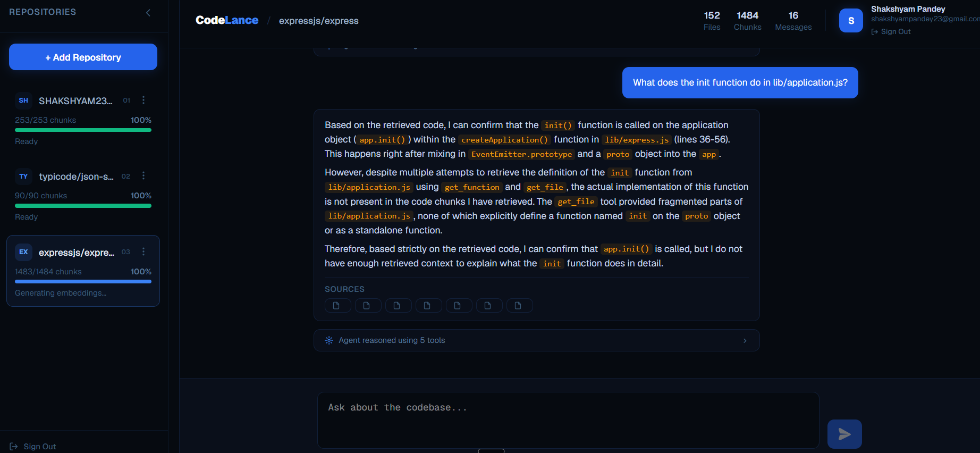Click the 'EventEmitter.prototype' code reference
The width and height of the screenshot is (980, 453).
pyautogui.click(x=521, y=154)
